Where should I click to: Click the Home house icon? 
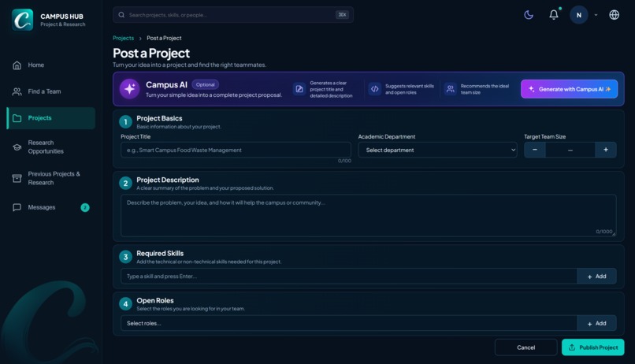click(17, 65)
